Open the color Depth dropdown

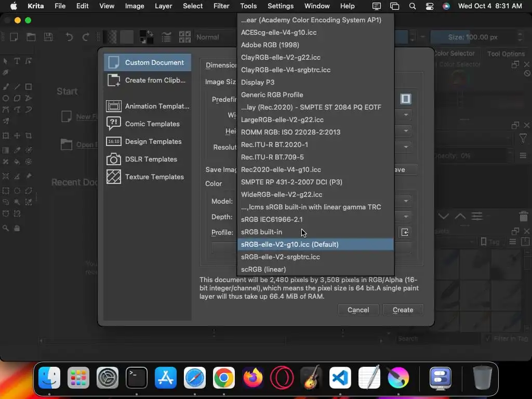(406, 217)
